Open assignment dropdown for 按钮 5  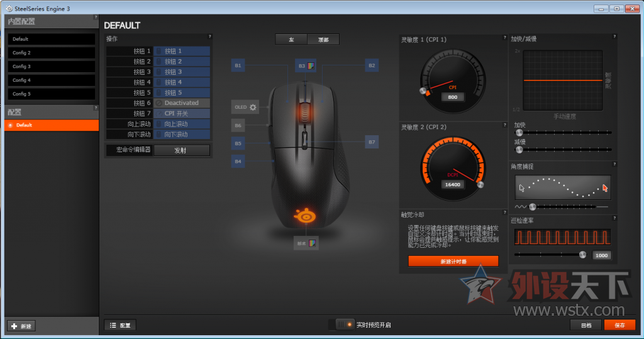(x=182, y=93)
